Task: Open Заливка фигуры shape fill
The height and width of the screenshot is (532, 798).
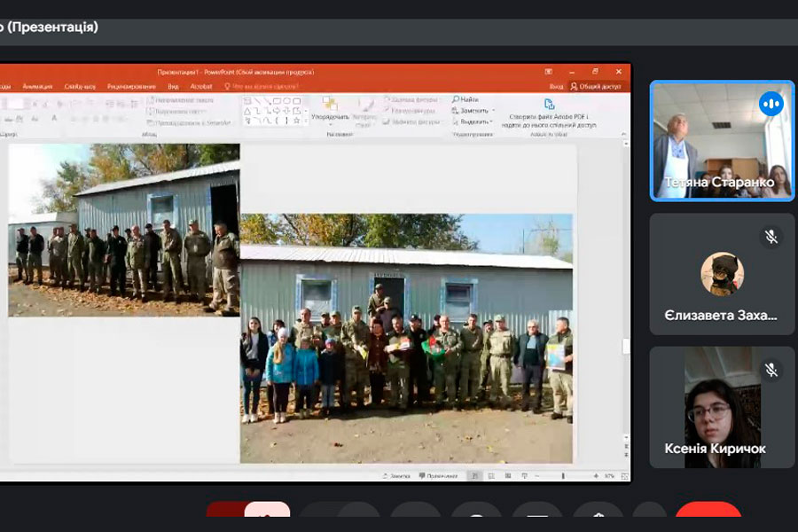Action: tap(411, 100)
